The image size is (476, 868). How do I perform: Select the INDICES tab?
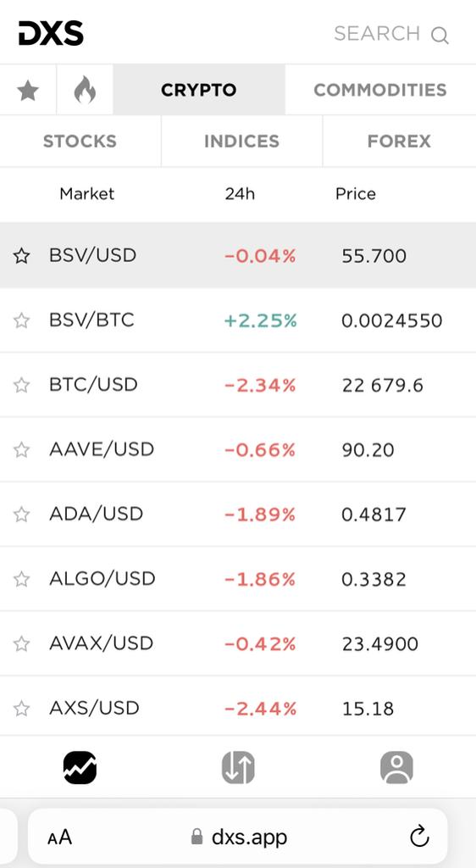pyautogui.click(x=241, y=142)
